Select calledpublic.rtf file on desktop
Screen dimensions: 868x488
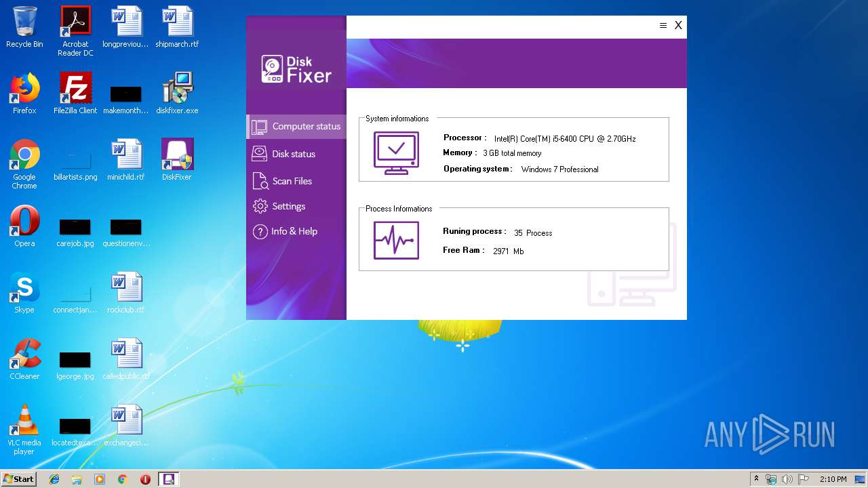(126, 359)
